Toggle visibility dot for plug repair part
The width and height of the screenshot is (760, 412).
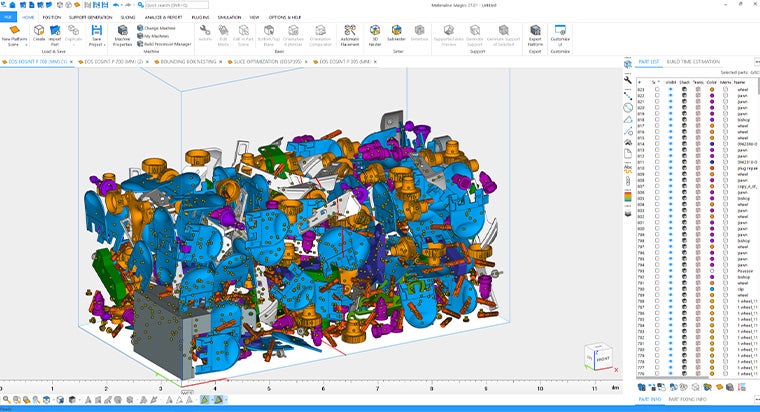pyautogui.click(x=671, y=168)
